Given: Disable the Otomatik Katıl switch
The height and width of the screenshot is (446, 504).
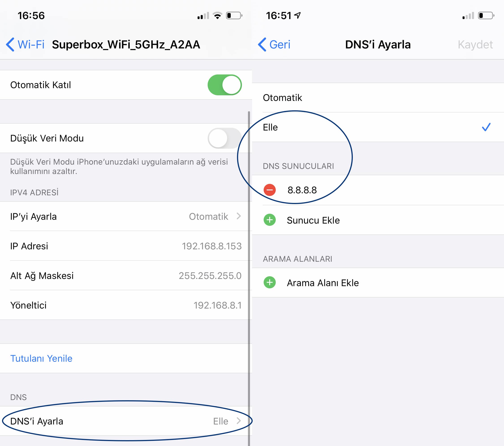Looking at the screenshot, I should pyautogui.click(x=224, y=85).
